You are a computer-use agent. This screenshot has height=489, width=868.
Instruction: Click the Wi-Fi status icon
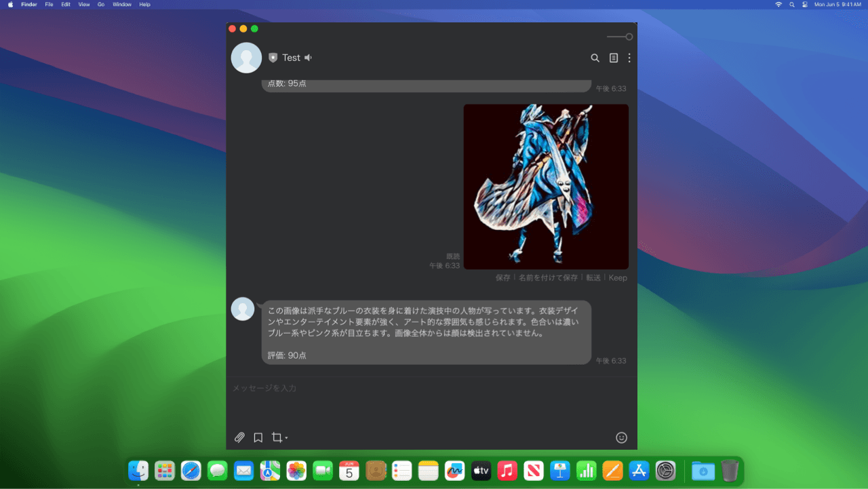pos(778,4)
